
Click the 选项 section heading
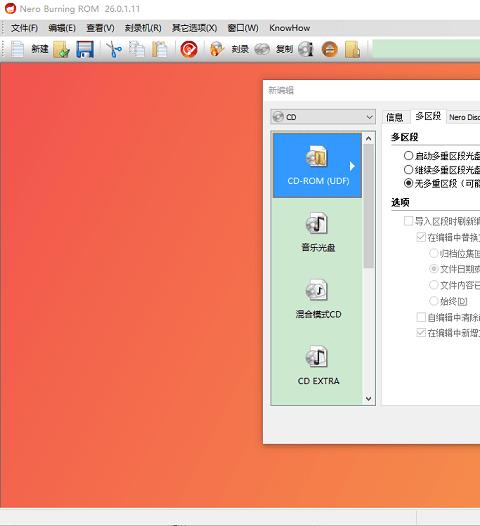click(400, 202)
